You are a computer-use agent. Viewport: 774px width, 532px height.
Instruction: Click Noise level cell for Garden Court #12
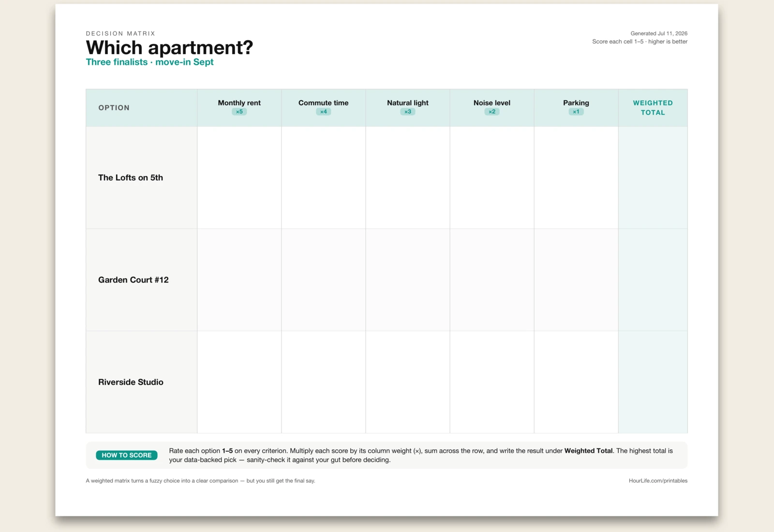(x=491, y=280)
